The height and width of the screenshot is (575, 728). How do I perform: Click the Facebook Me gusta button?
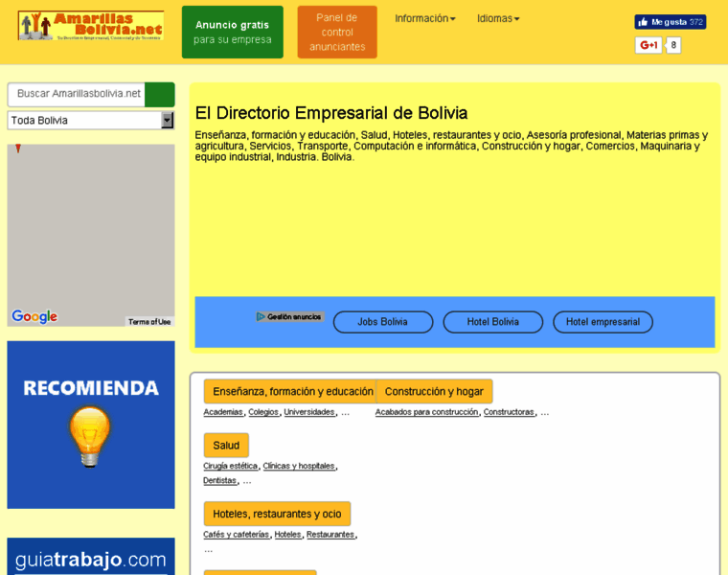[x=670, y=22]
